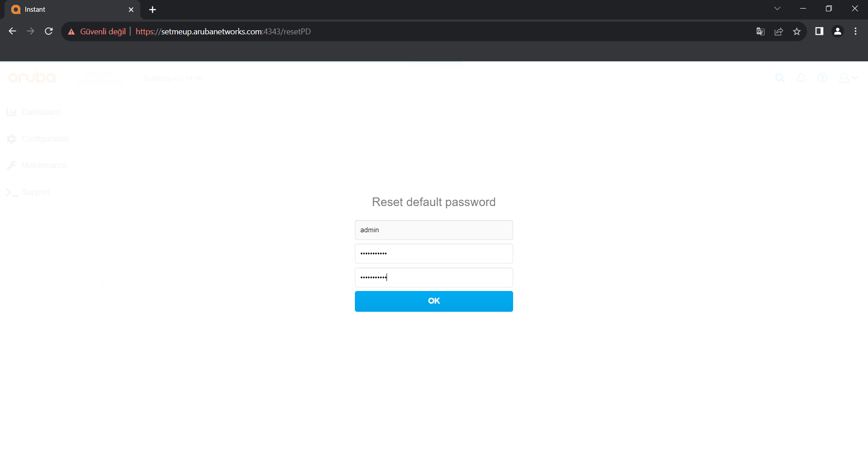
Task: Click the 'Güvenli değil' security warning
Action: pyautogui.click(x=97, y=31)
